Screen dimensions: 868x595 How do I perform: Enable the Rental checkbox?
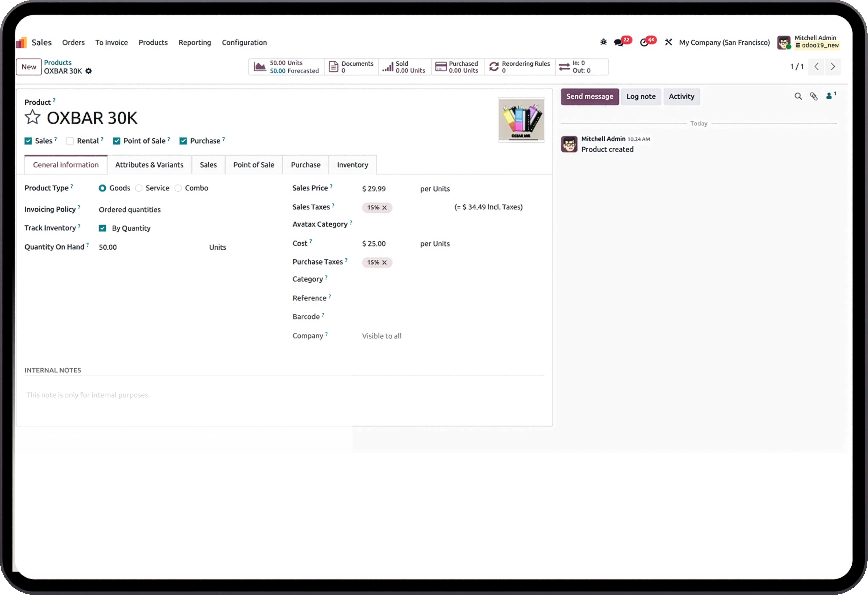[x=70, y=141]
